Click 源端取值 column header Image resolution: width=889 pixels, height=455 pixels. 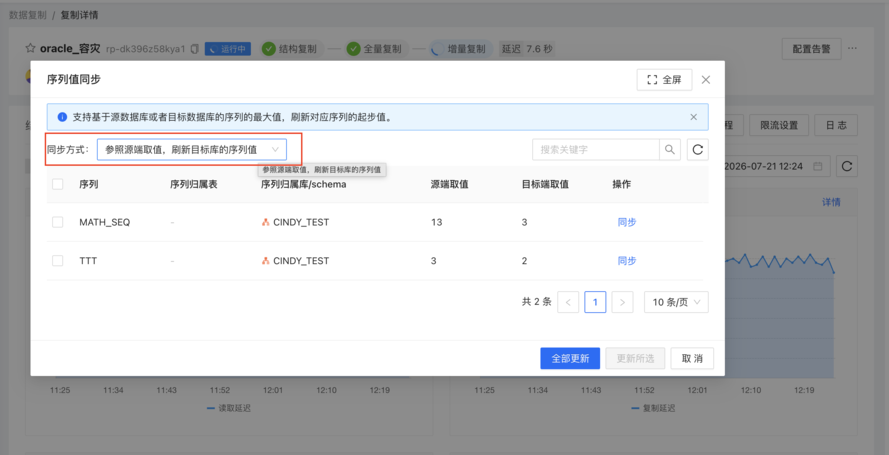click(449, 184)
